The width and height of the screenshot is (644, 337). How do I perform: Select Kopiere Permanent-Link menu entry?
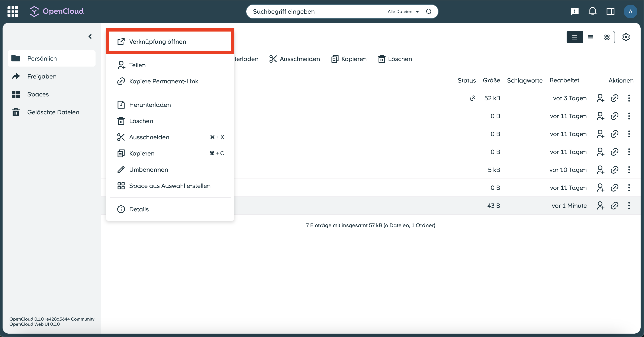pyautogui.click(x=170, y=81)
